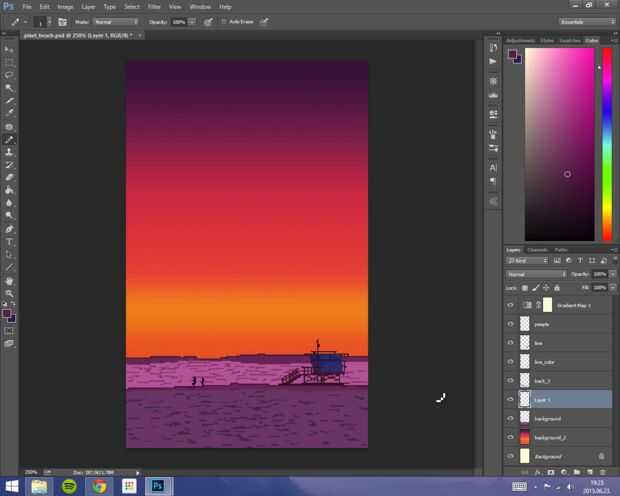Select the Hand tool

[9, 281]
